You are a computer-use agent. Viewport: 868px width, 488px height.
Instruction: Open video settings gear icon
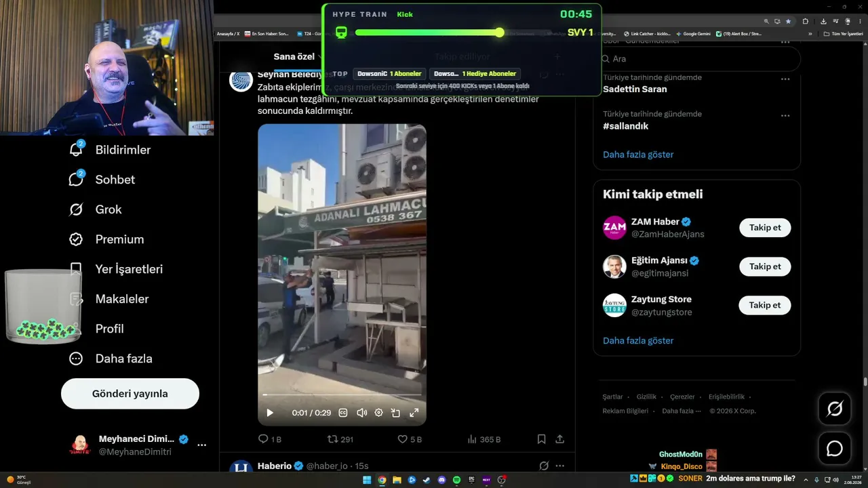coord(378,413)
